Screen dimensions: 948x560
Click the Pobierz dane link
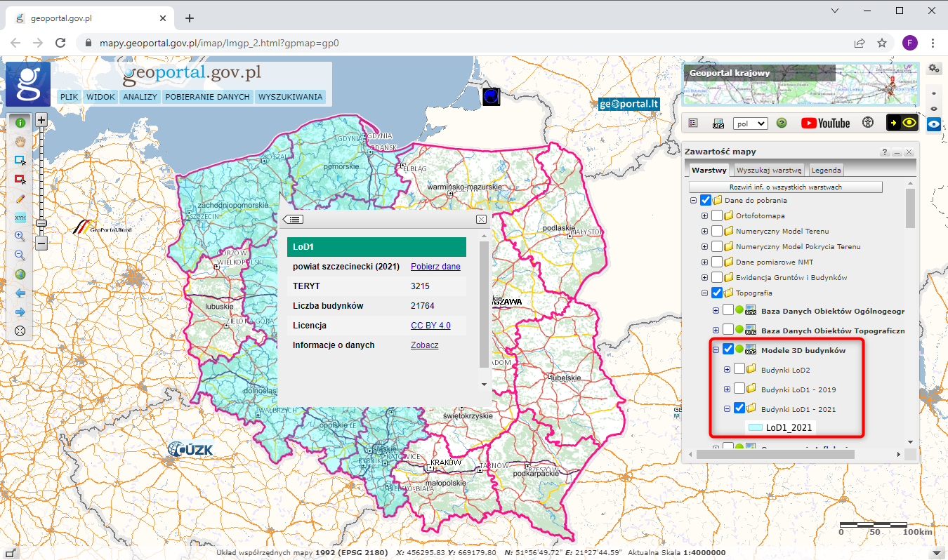[435, 267]
